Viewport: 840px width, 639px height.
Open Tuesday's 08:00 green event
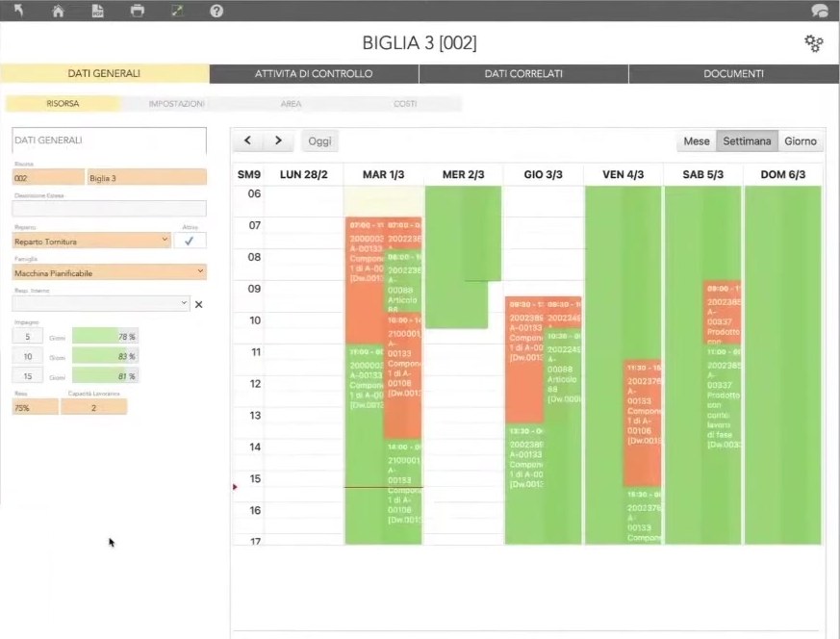pyautogui.click(x=404, y=282)
